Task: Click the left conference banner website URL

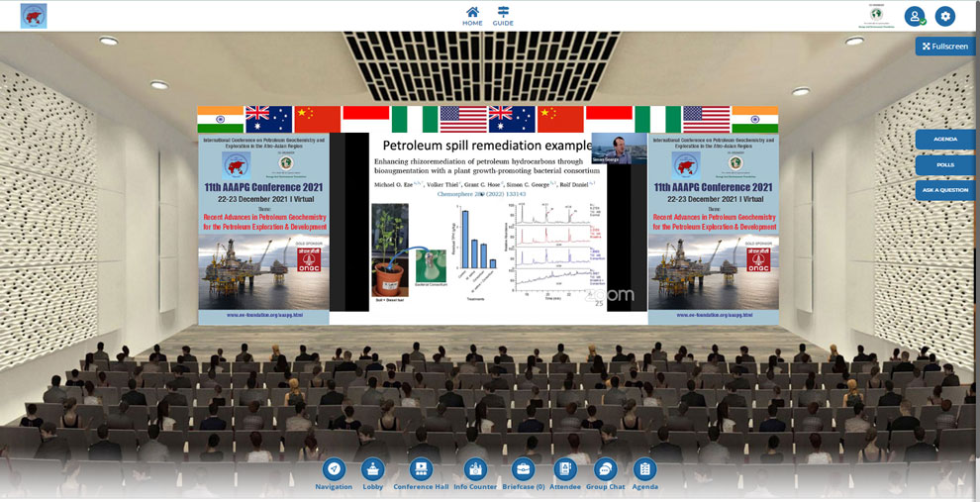Action: pyautogui.click(x=264, y=315)
